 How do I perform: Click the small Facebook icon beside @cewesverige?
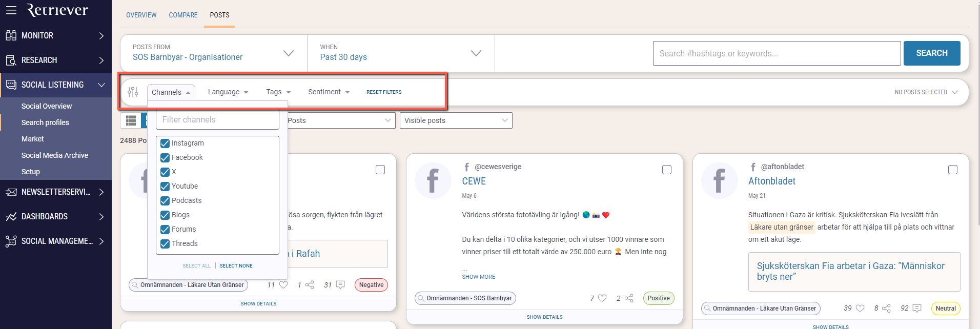click(466, 167)
